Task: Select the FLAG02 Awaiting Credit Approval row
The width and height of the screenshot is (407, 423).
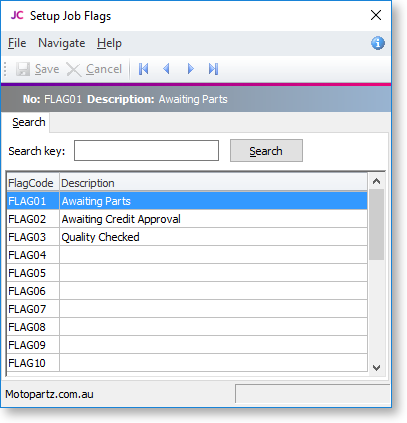Action: [x=187, y=219]
